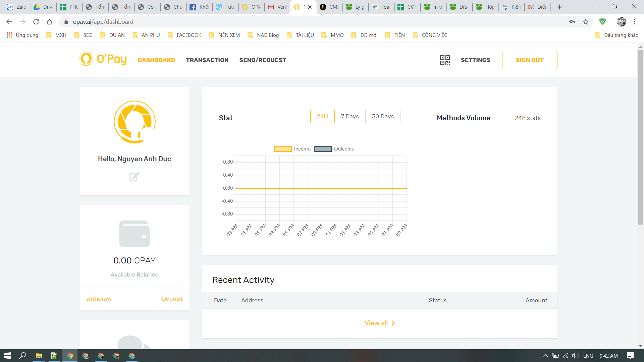The width and height of the screenshot is (644, 362).
Task: Click the profile avatar picture
Action: coord(135,122)
